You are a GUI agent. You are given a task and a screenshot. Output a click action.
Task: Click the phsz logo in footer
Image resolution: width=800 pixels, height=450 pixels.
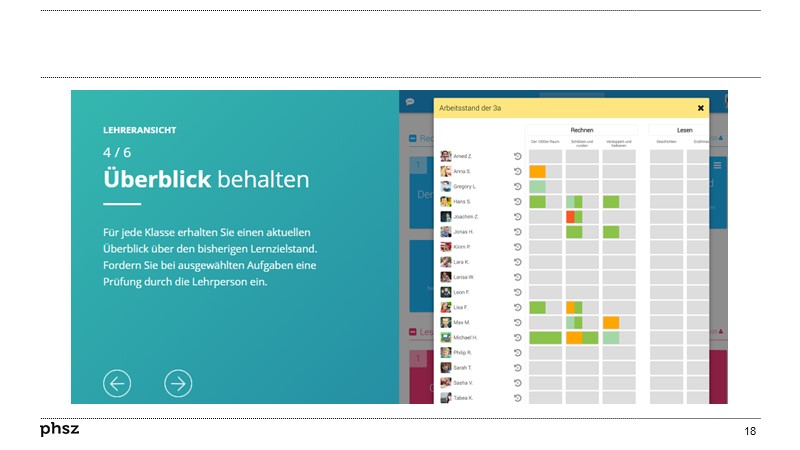pyautogui.click(x=60, y=429)
